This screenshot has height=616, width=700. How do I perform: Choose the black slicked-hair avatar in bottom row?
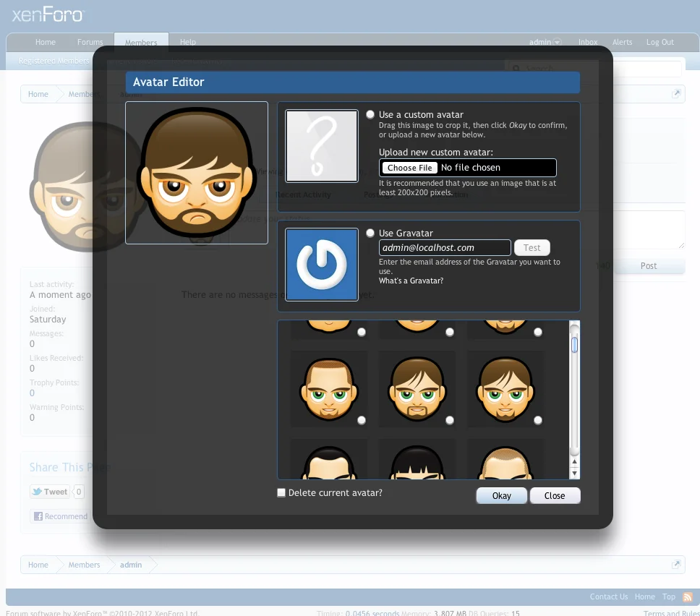[328, 459]
